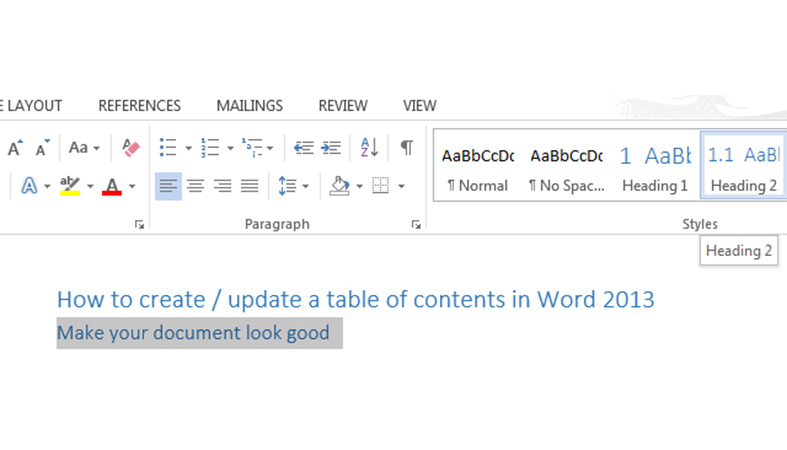Open multilevel list dropdown arrow
The height and width of the screenshot is (450, 787).
click(270, 148)
